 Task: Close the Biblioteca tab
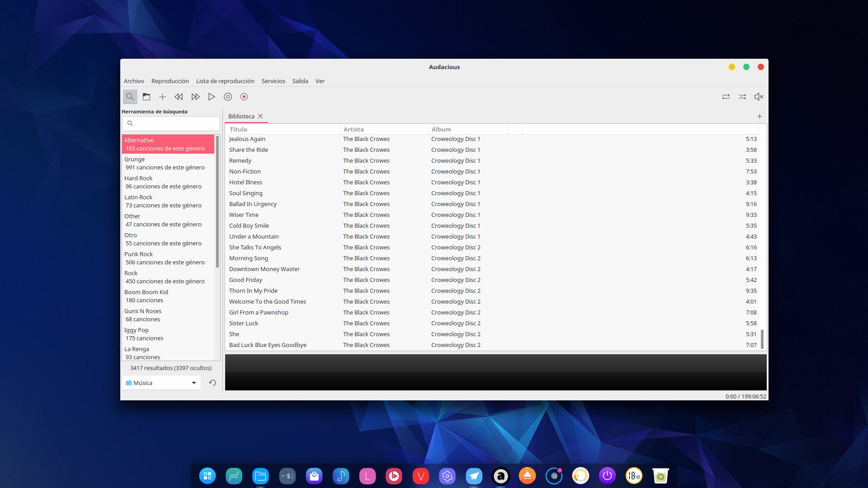point(260,116)
